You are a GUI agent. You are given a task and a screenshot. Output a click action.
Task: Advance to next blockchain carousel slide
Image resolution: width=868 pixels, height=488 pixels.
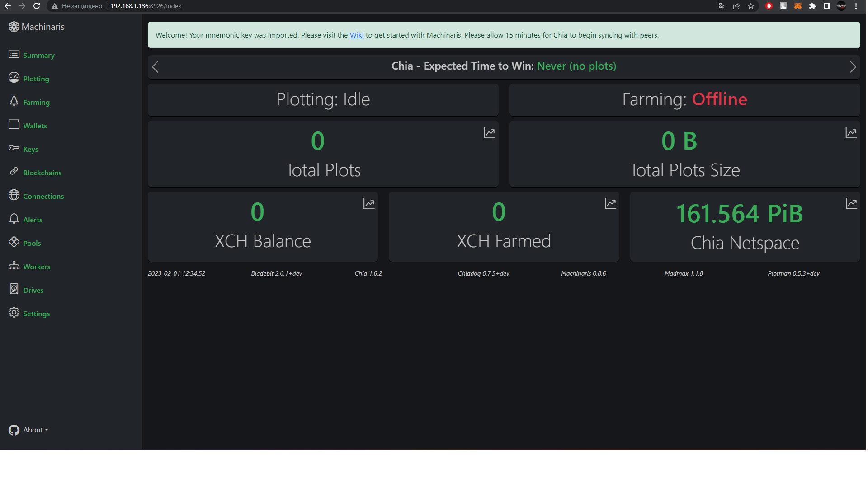853,67
